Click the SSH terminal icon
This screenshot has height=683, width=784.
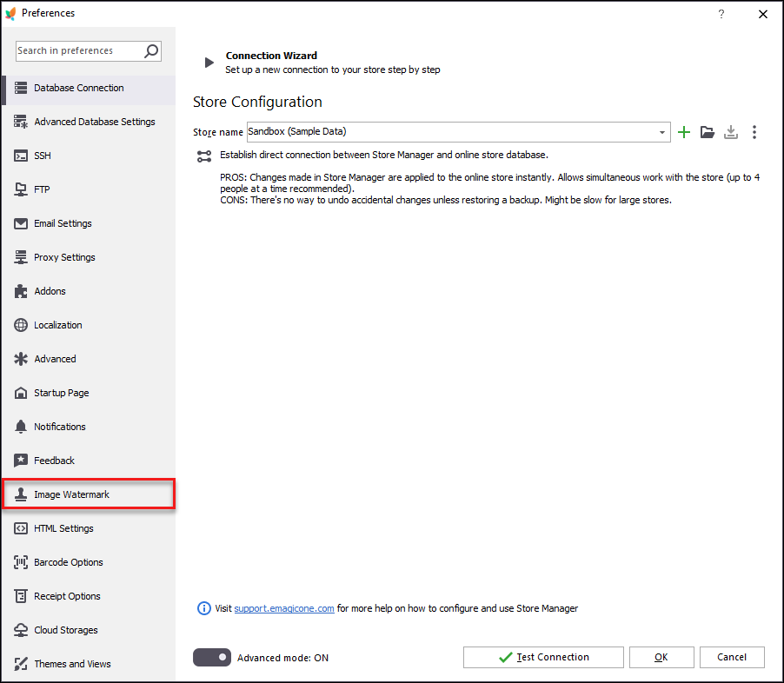pyautogui.click(x=21, y=156)
